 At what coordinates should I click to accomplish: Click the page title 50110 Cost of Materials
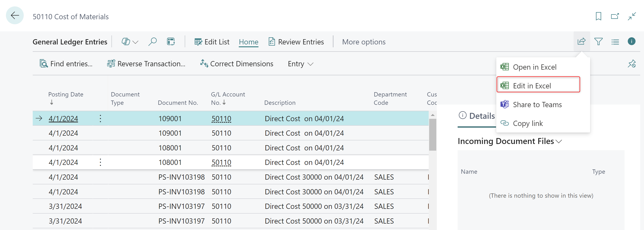point(70,17)
